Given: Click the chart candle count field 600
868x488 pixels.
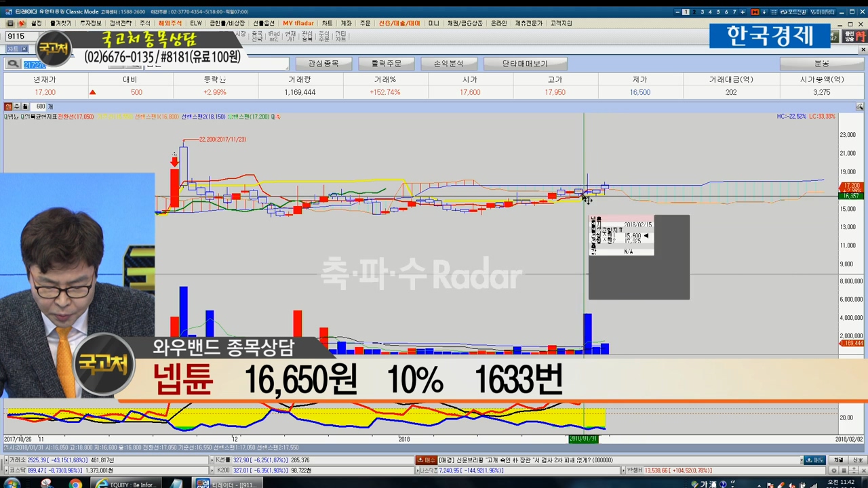Looking at the screenshot, I should coord(38,106).
